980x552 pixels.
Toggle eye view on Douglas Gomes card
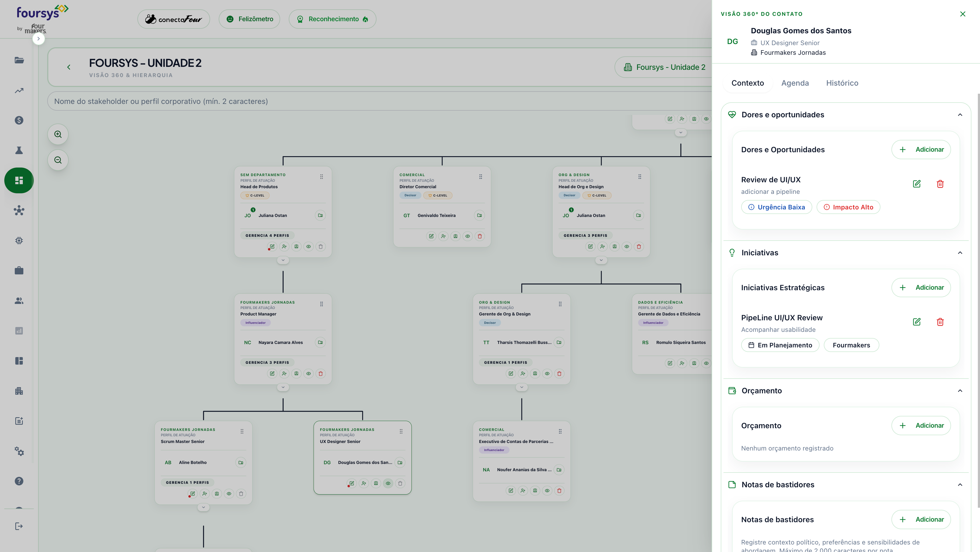388,484
